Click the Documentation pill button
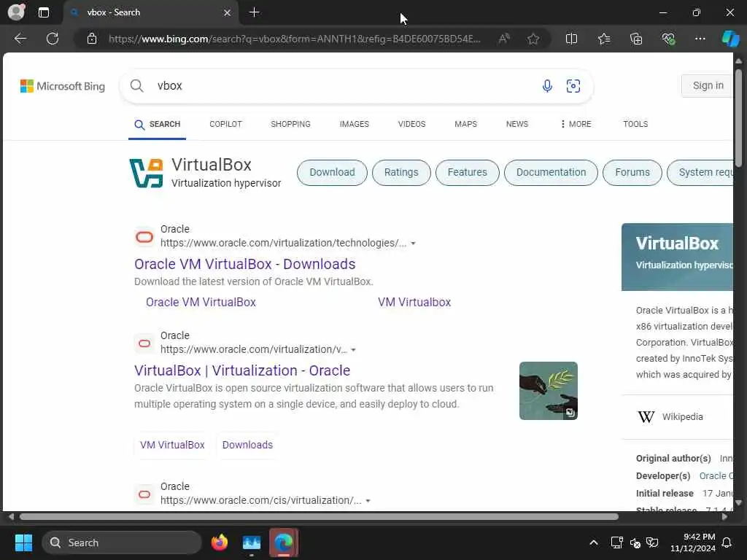The image size is (747, 560). (551, 172)
